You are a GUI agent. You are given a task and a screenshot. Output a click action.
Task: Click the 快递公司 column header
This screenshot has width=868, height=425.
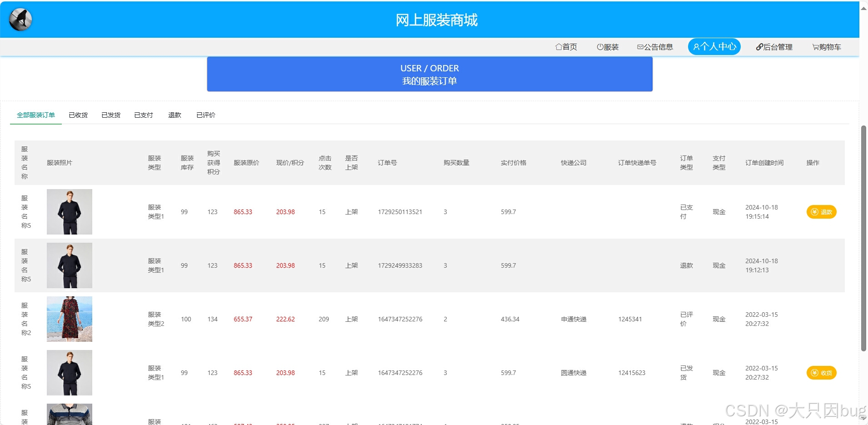tap(574, 163)
